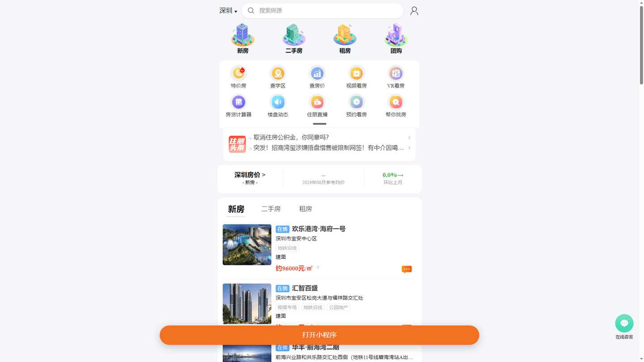This screenshot has height=362, width=644.
Task: Open the 深圳 city dropdown
Action: 228,11
